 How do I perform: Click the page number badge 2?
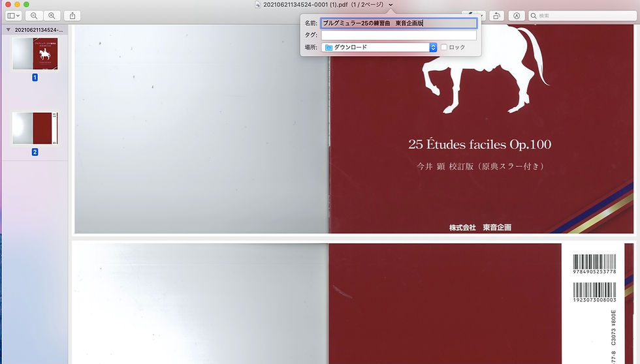[x=35, y=152]
